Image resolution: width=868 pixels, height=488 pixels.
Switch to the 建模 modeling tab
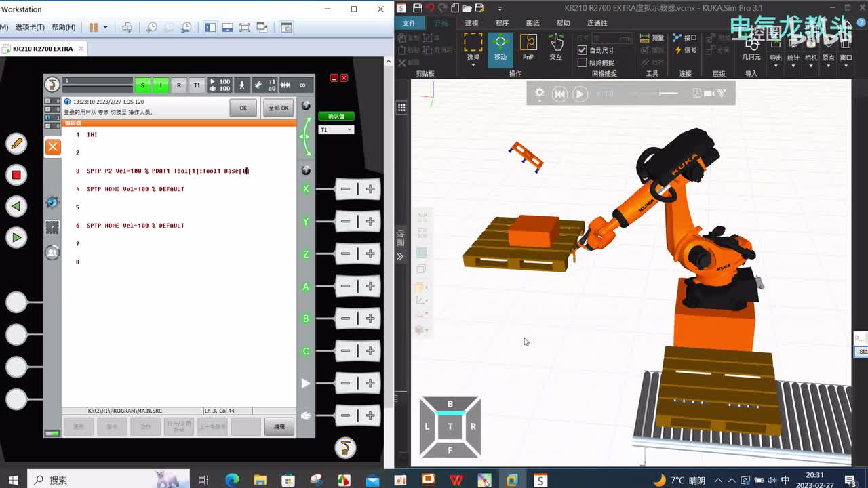(472, 23)
